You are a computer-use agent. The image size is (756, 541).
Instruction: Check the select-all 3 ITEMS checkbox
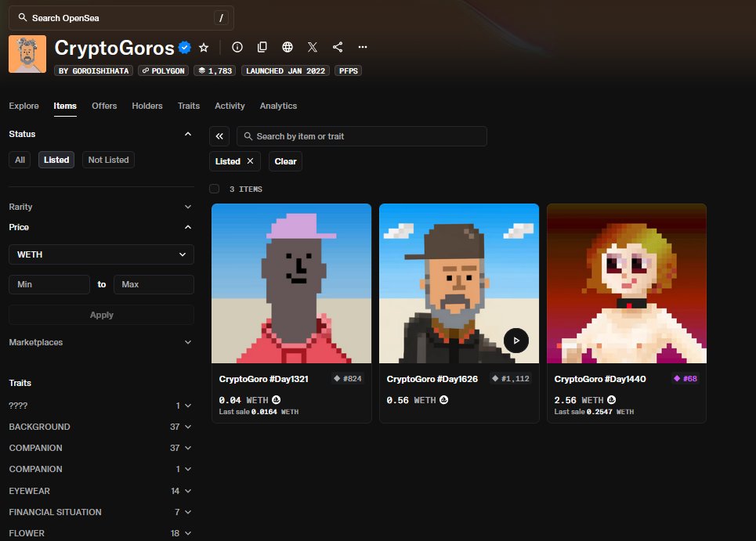(214, 189)
